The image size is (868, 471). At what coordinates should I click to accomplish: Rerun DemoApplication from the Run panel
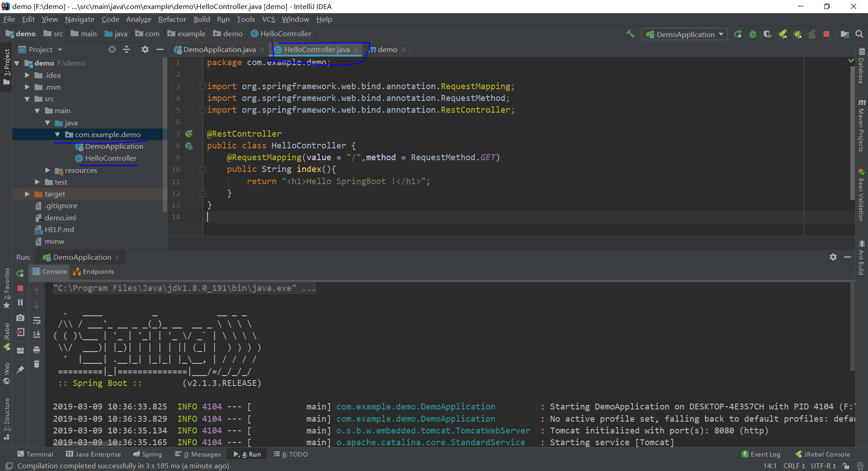coord(20,273)
